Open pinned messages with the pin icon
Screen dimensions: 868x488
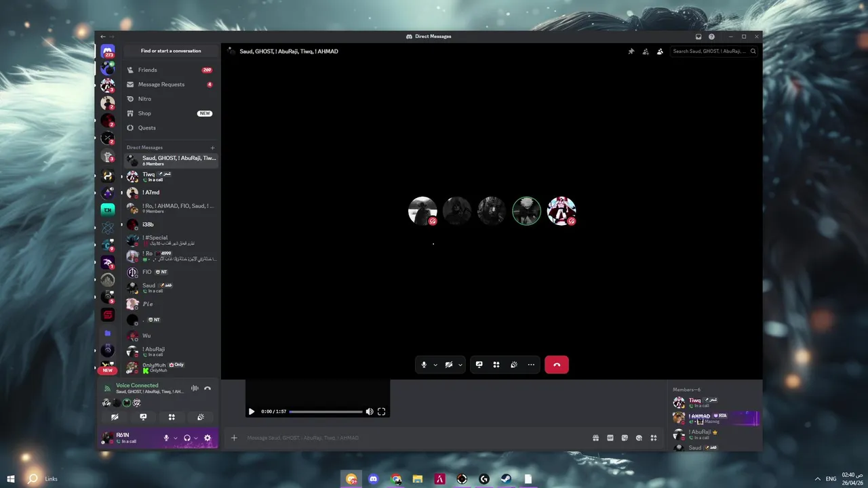click(x=631, y=52)
